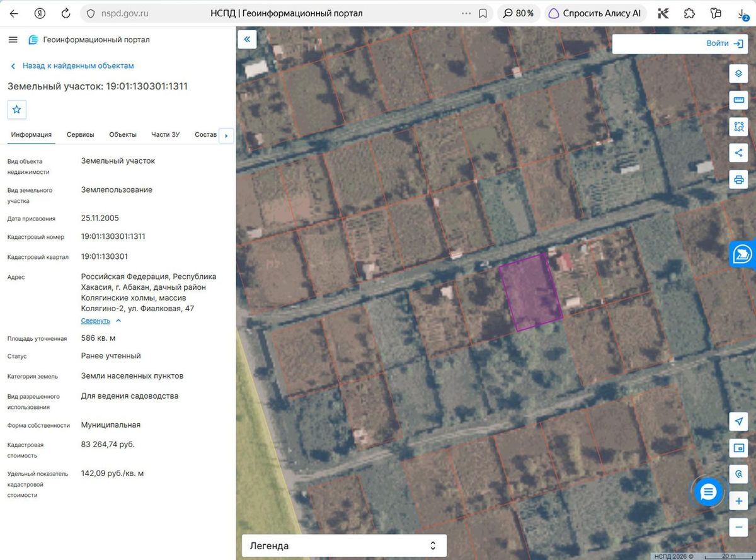Center map on my location
The width and height of the screenshot is (756, 560).
click(738, 421)
